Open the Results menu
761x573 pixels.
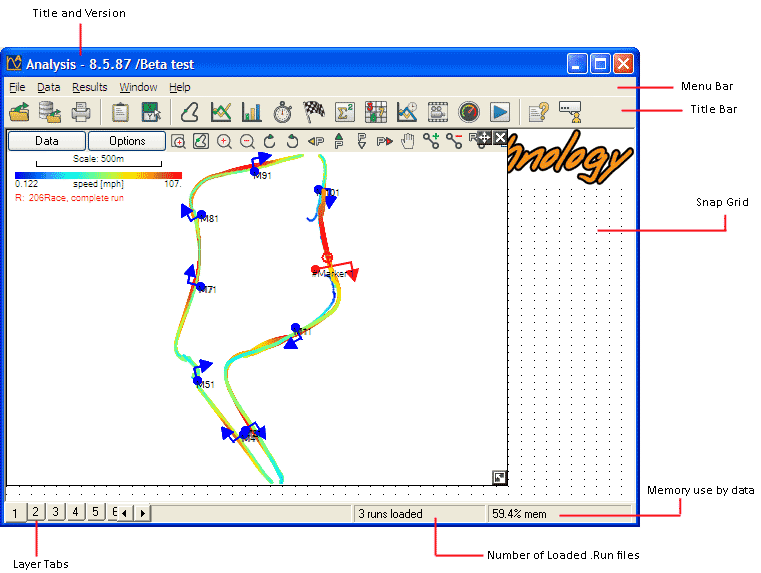coord(90,88)
